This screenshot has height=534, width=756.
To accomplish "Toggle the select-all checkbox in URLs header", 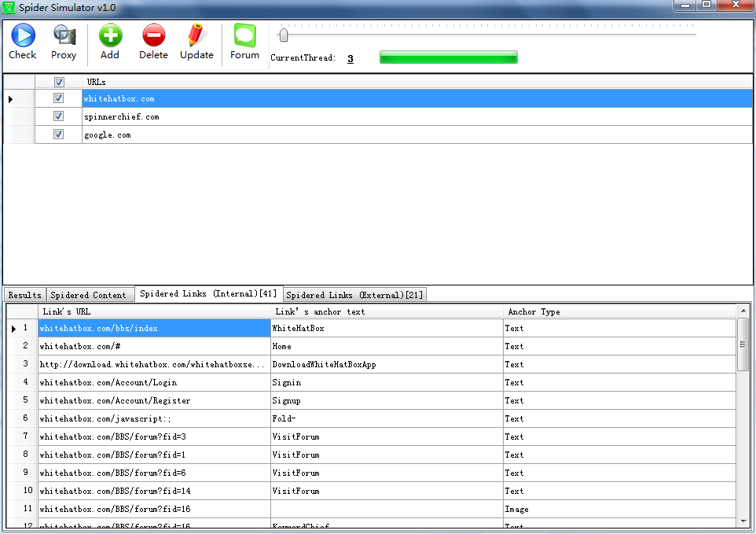I will pyautogui.click(x=58, y=82).
